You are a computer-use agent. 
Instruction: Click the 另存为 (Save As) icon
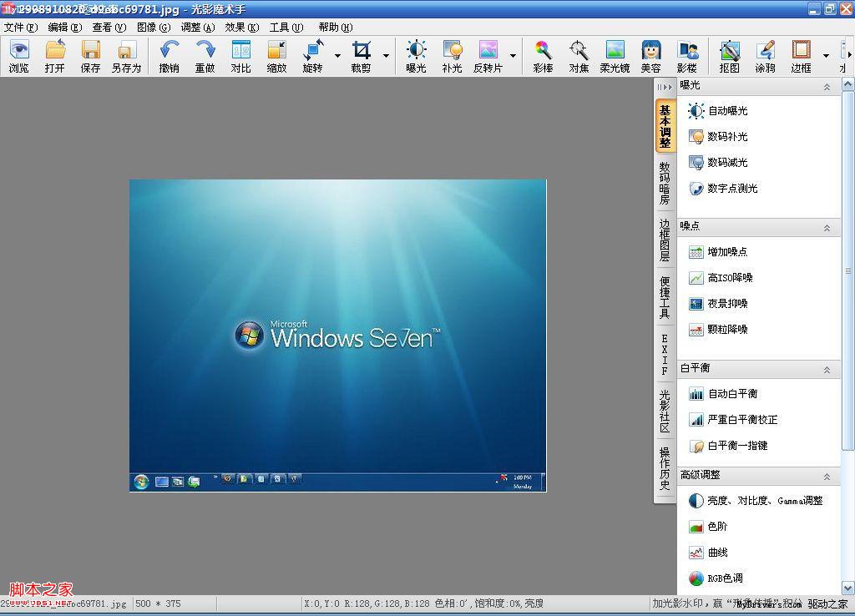pos(127,56)
